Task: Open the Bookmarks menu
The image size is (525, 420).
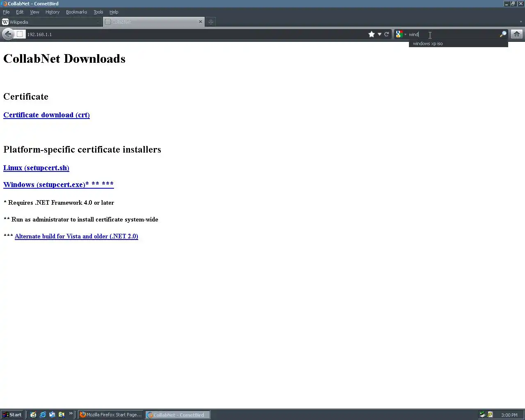Action: (77, 12)
